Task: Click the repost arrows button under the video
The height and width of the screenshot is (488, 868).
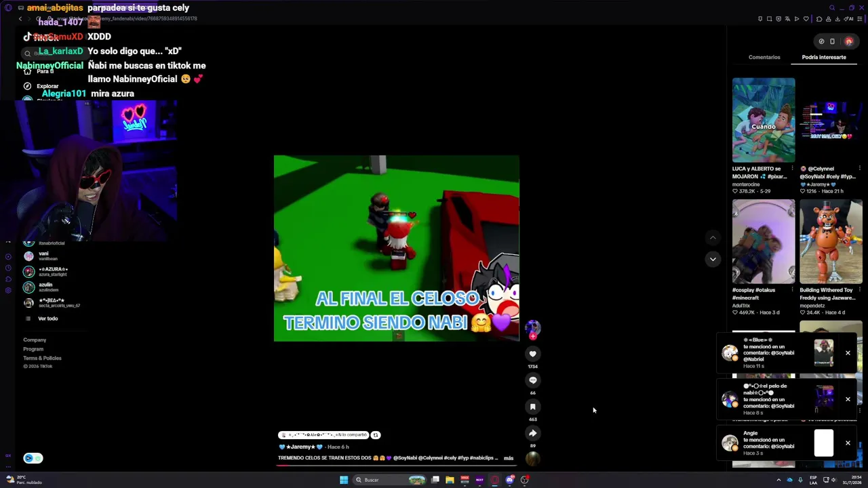Action: point(376,435)
